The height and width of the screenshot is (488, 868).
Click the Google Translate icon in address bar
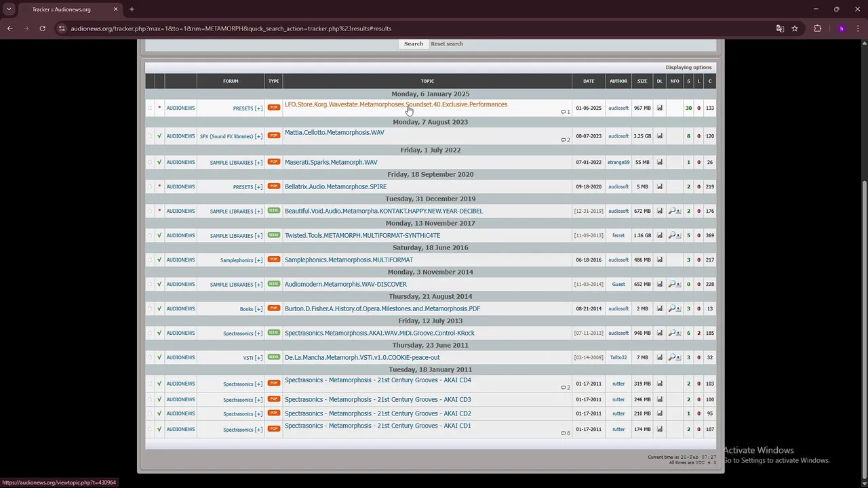pyautogui.click(x=780, y=28)
